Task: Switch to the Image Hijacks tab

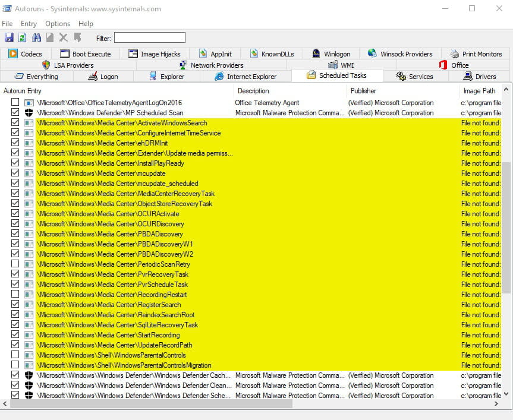Action: tap(155, 54)
